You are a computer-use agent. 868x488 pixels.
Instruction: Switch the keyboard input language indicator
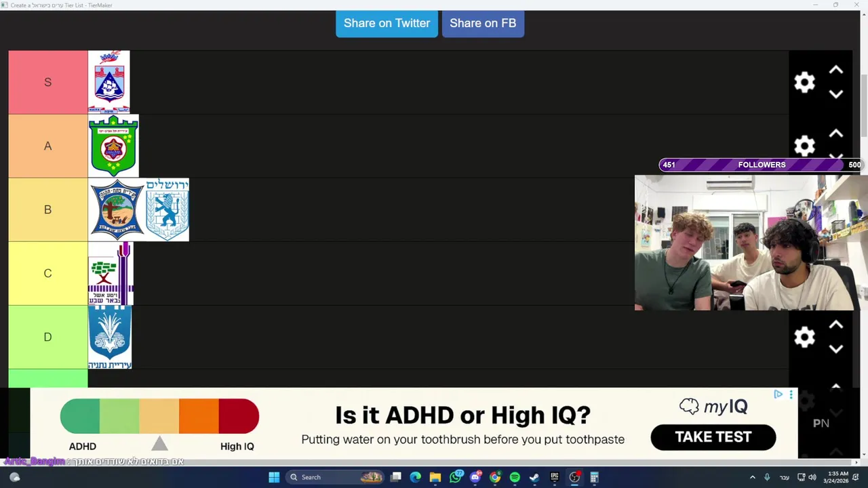tap(784, 477)
